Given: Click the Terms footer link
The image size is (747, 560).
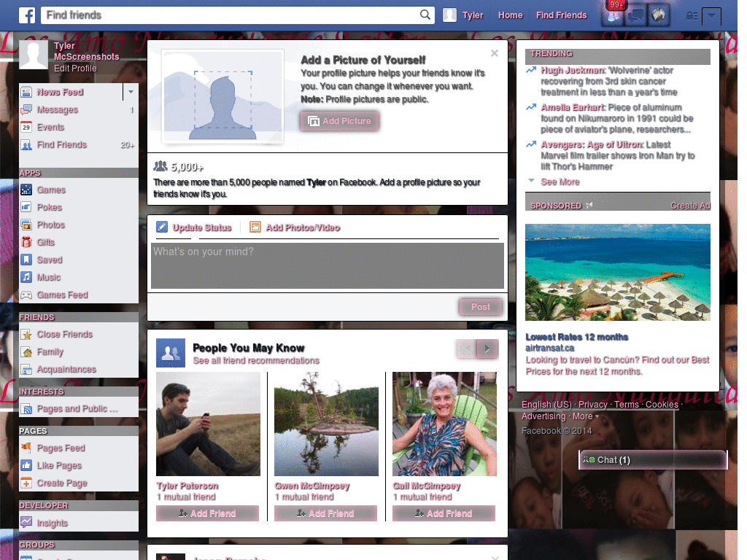Looking at the screenshot, I should (626, 405).
